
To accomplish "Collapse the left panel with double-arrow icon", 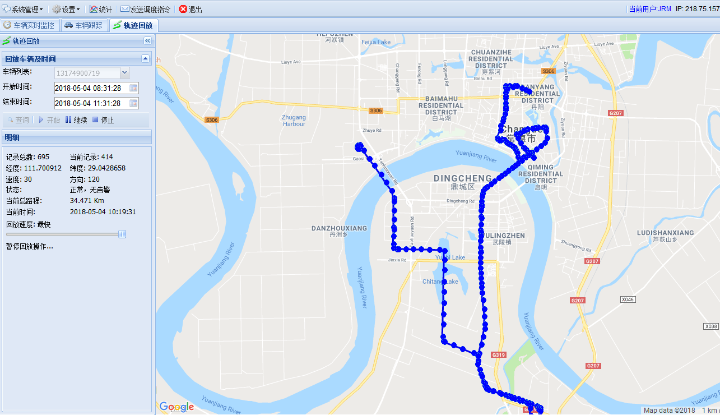I will pos(147,41).
